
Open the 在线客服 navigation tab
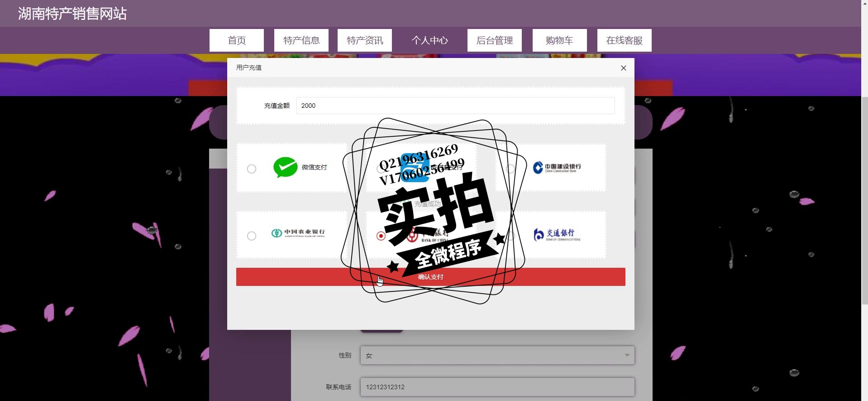point(625,40)
